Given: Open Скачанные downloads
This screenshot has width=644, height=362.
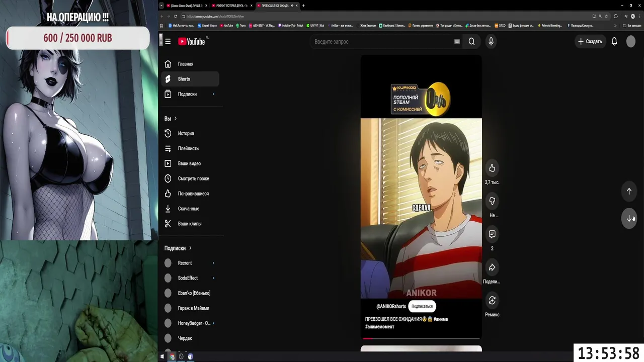Looking at the screenshot, I should click(190, 209).
